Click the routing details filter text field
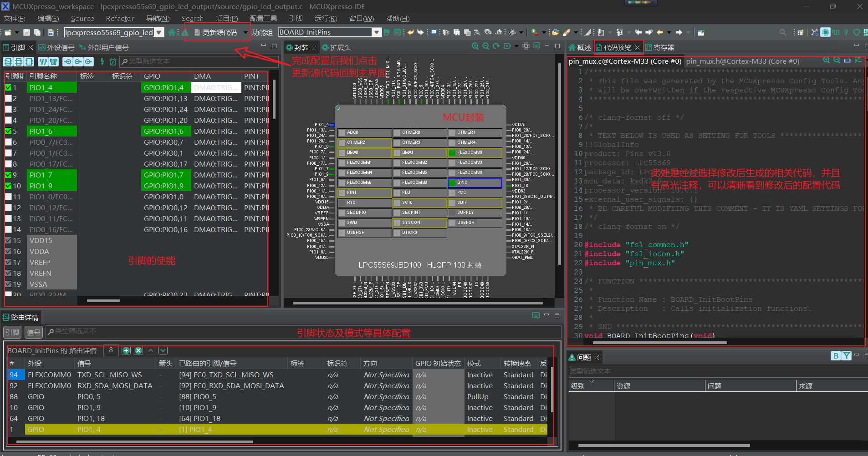Screen dimensions: 868x456 pos(303,331)
